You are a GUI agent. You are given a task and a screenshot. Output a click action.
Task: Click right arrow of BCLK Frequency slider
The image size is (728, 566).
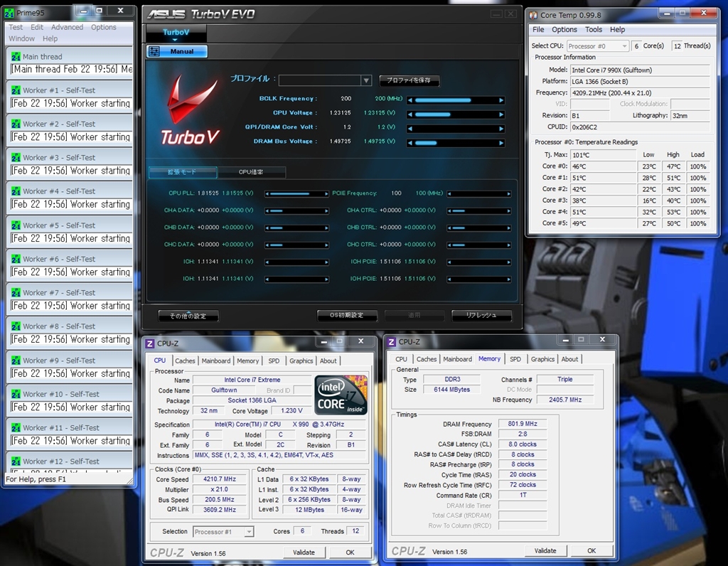tap(502, 100)
